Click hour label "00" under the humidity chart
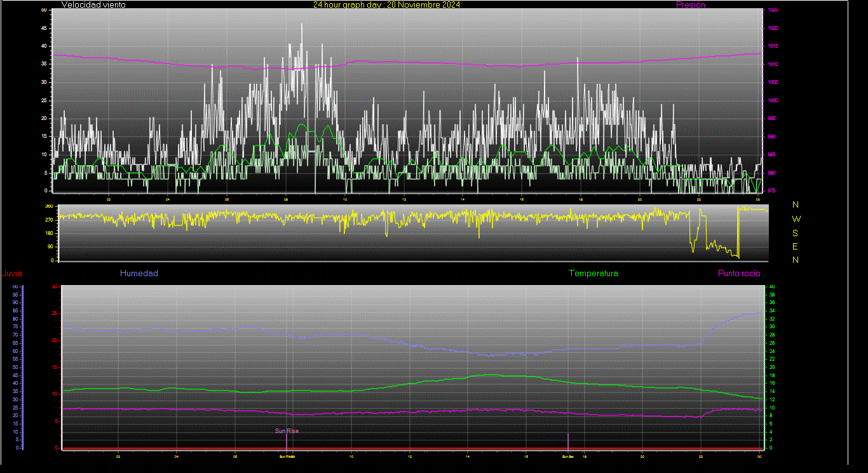 click(x=759, y=456)
